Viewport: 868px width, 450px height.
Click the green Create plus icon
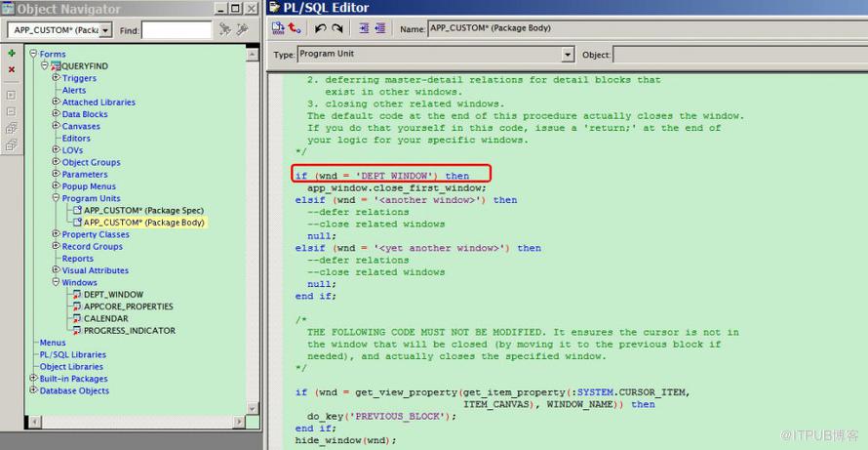pyautogui.click(x=11, y=54)
